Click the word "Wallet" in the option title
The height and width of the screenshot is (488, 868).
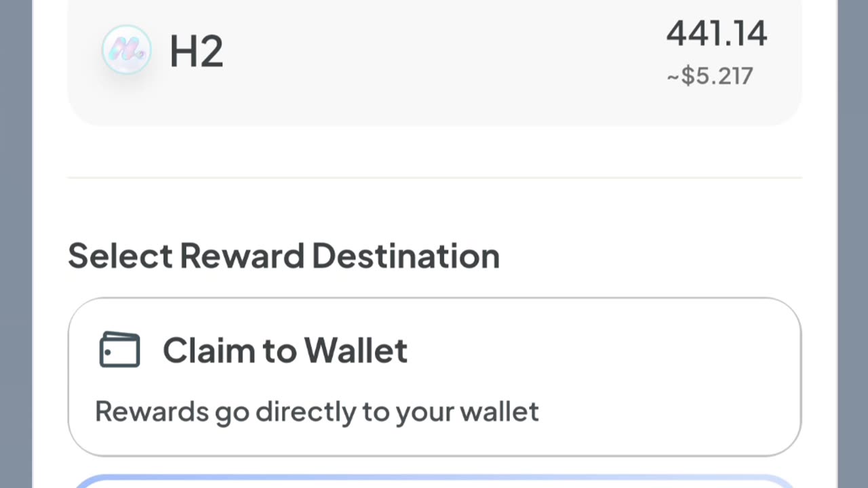pos(355,350)
